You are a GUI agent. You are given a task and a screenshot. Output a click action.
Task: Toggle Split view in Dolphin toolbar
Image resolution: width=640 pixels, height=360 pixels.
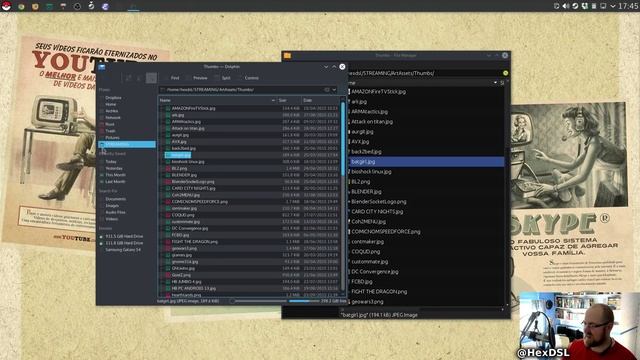point(223,78)
